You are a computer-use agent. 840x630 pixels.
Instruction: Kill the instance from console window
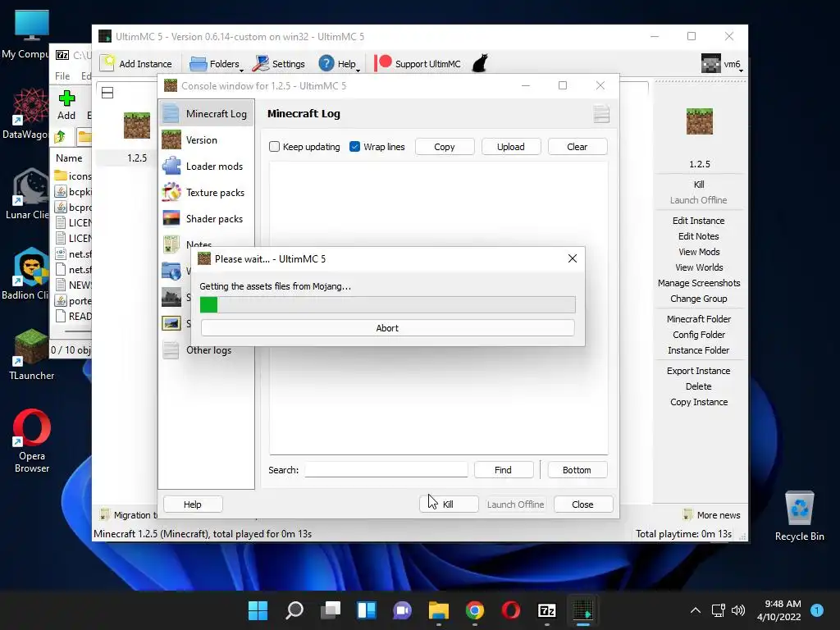[x=449, y=504]
